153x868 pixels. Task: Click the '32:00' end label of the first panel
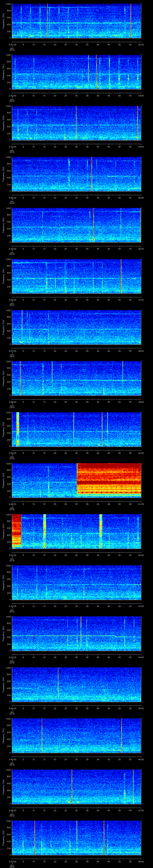tap(141, 44)
